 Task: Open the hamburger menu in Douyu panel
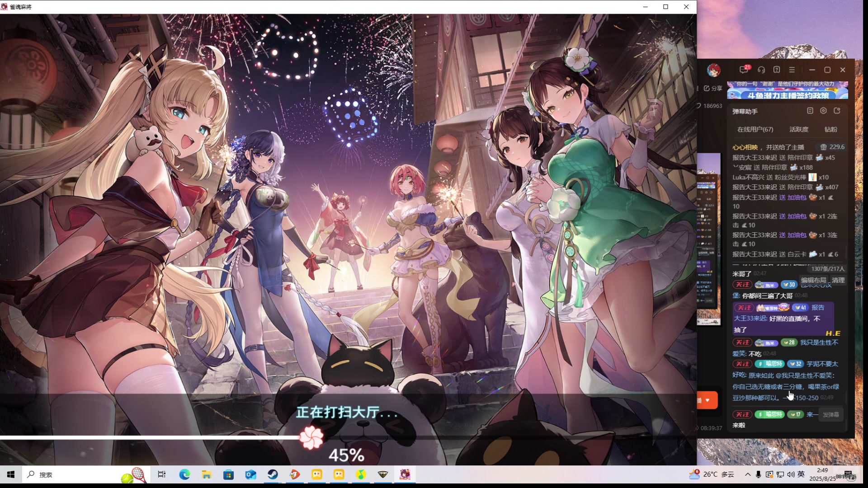[x=792, y=70]
